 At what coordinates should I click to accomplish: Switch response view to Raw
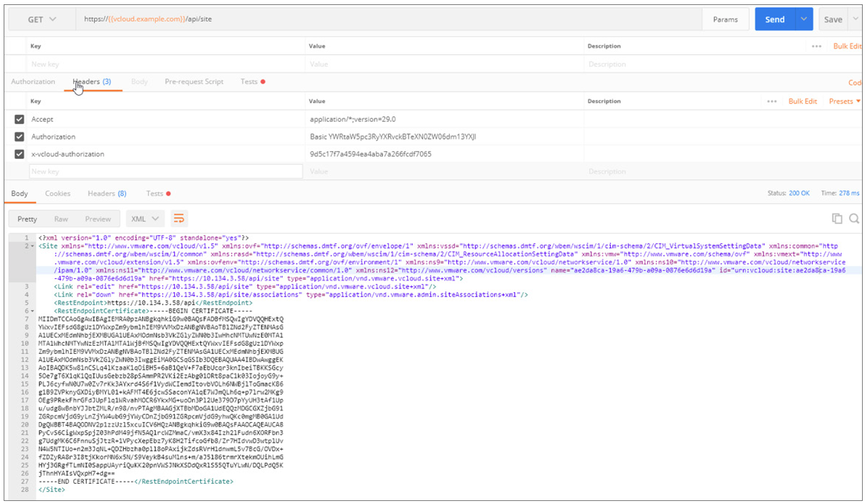tap(61, 218)
